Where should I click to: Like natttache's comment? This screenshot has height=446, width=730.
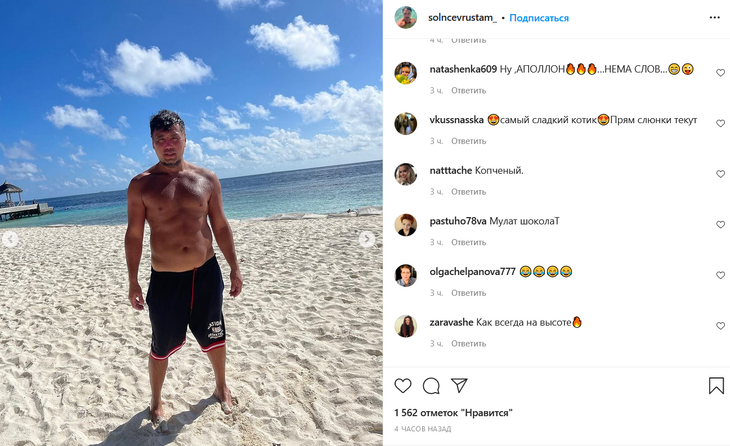(720, 174)
